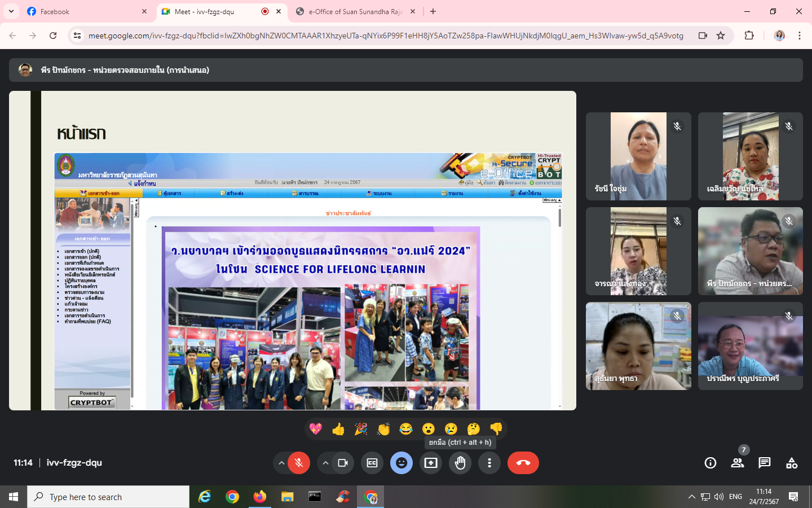812x508 pixels.
Task: Unmute the microphone
Action: pyautogui.click(x=299, y=463)
